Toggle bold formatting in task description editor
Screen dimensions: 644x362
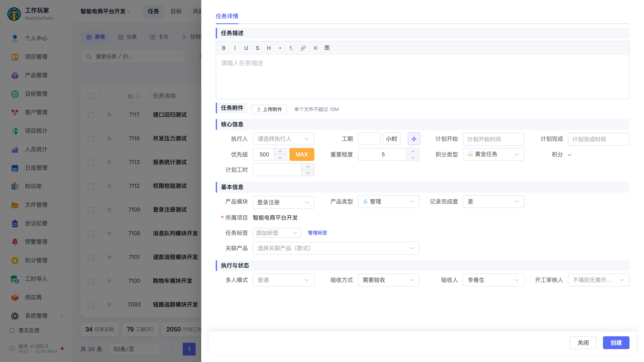click(x=224, y=48)
